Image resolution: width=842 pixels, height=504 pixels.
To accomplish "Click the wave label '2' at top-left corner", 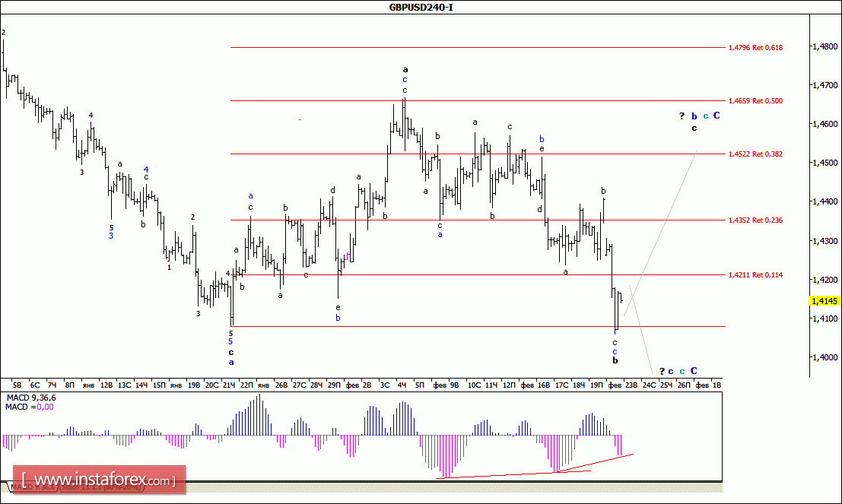I will pos(4,33).
